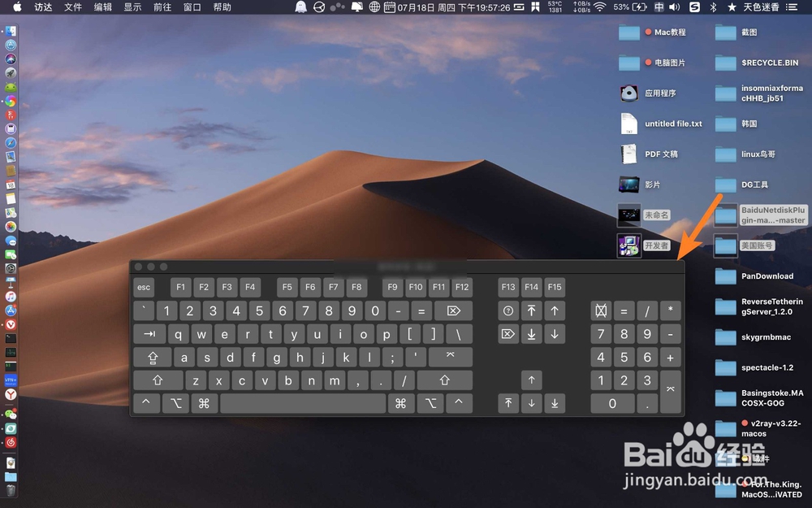
Task: Select the PanDownload folder
Action: [x=754, y=276]
